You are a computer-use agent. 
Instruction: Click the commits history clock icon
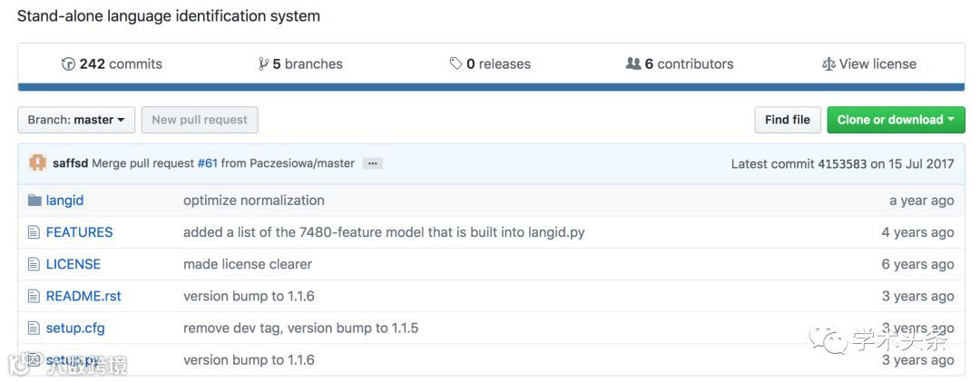coord(68,64)
